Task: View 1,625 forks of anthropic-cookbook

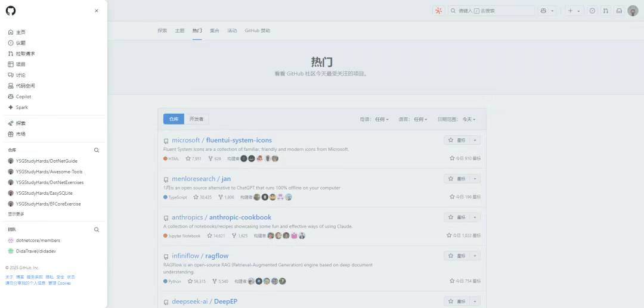Action: coord(240,236)
